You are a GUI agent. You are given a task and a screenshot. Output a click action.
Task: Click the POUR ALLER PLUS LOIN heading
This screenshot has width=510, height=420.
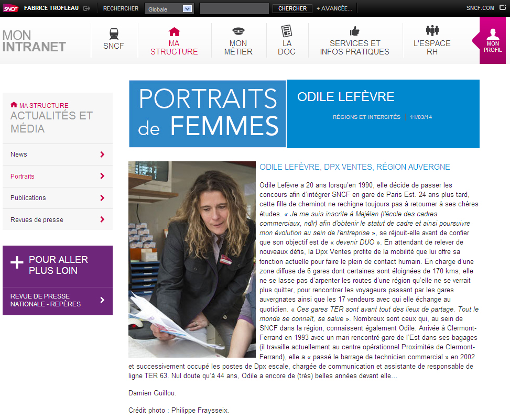click(x=58, y=265)
